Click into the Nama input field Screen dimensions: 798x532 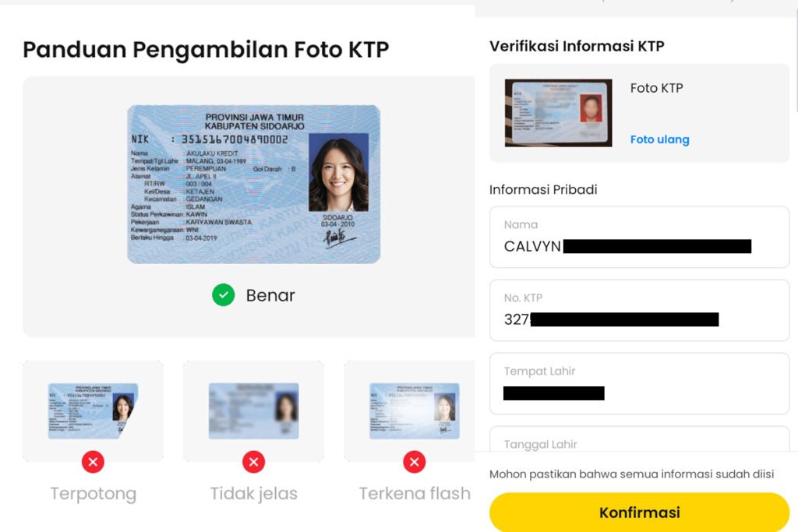[639, 237]
